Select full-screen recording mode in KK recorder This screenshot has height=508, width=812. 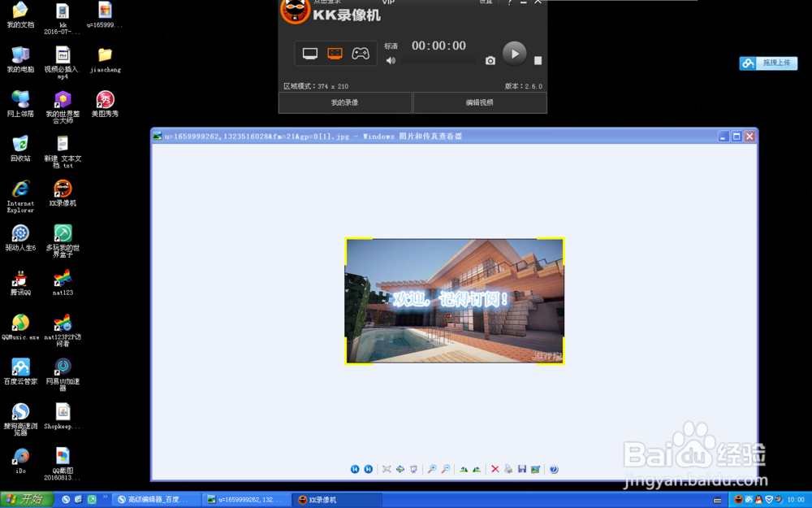pos(310,54)
